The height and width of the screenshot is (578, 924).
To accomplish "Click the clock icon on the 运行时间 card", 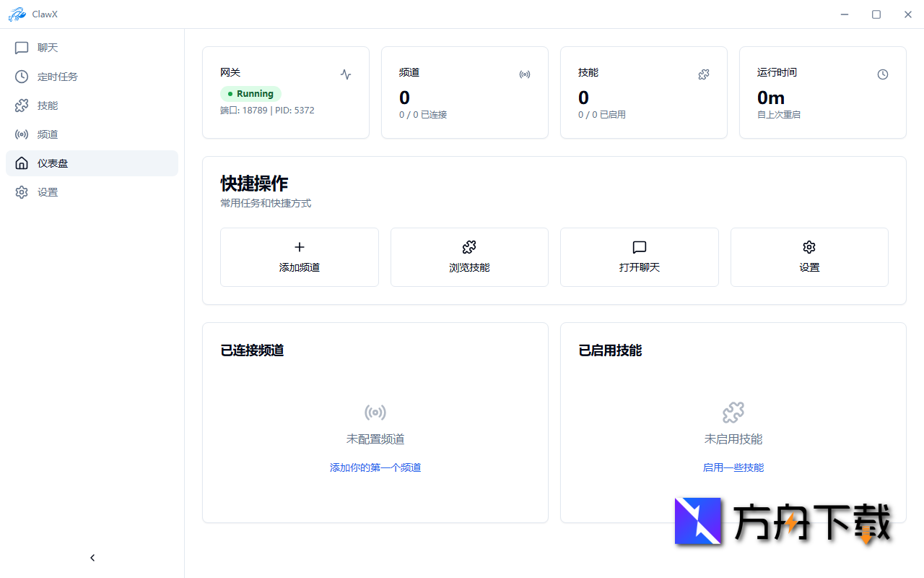I will tap(882, 74).
